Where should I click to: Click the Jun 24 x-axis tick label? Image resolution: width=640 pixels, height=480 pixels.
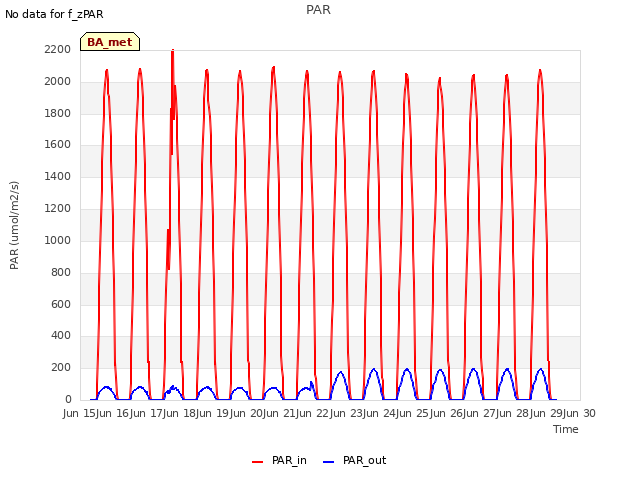(x=381, y=413)
